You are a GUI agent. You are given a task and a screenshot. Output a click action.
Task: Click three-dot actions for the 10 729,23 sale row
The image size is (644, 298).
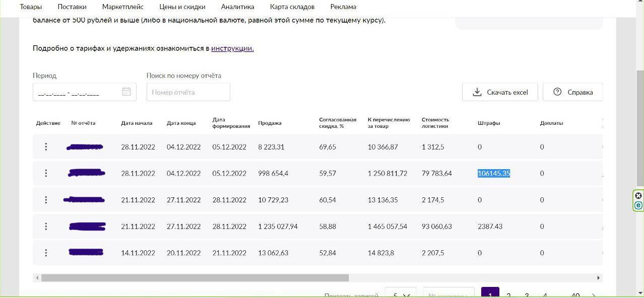point(46,200)
